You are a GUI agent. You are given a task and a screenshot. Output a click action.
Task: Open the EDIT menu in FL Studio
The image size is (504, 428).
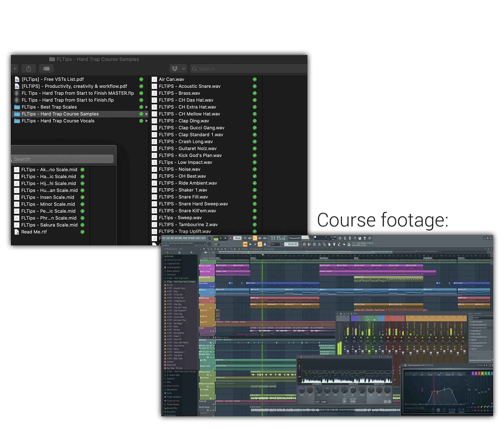coord(168,238)
